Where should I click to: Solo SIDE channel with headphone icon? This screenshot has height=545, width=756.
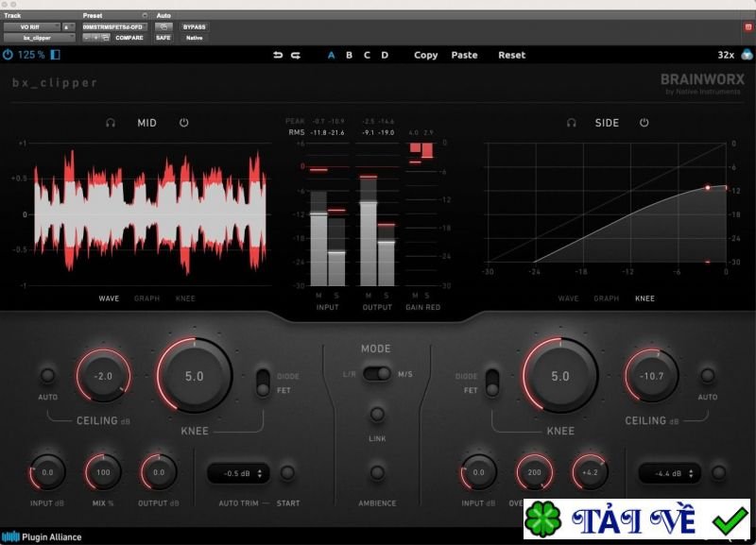[x=572, y=123]
